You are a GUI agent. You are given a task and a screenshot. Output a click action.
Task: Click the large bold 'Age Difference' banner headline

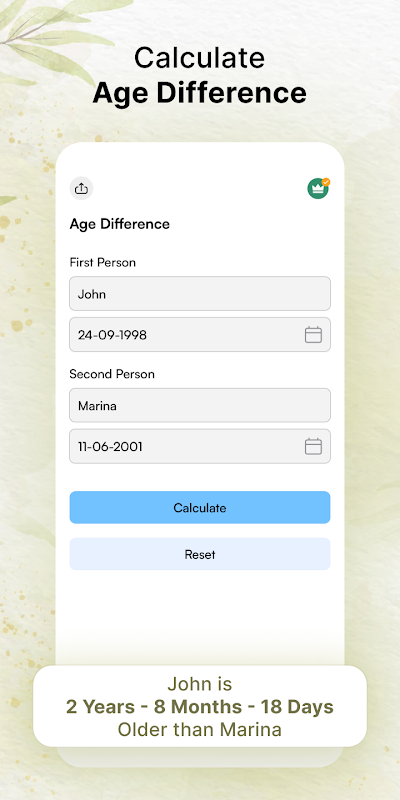200,93
